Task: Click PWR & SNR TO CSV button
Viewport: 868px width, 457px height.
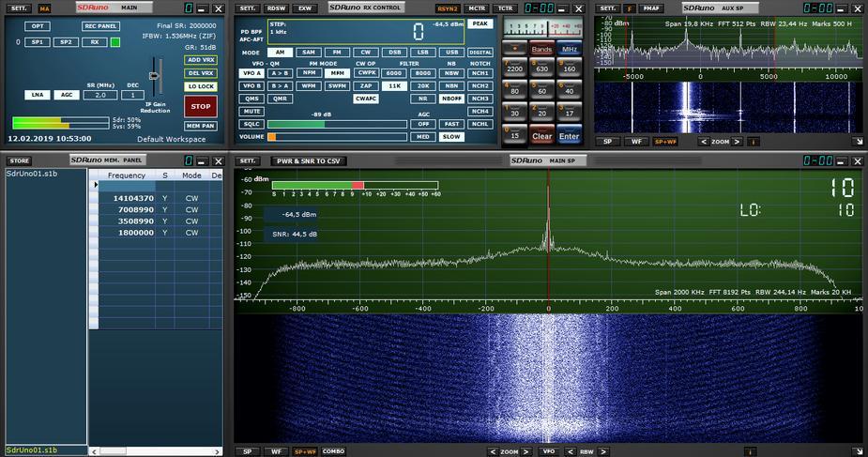Action: coord(309,161)
